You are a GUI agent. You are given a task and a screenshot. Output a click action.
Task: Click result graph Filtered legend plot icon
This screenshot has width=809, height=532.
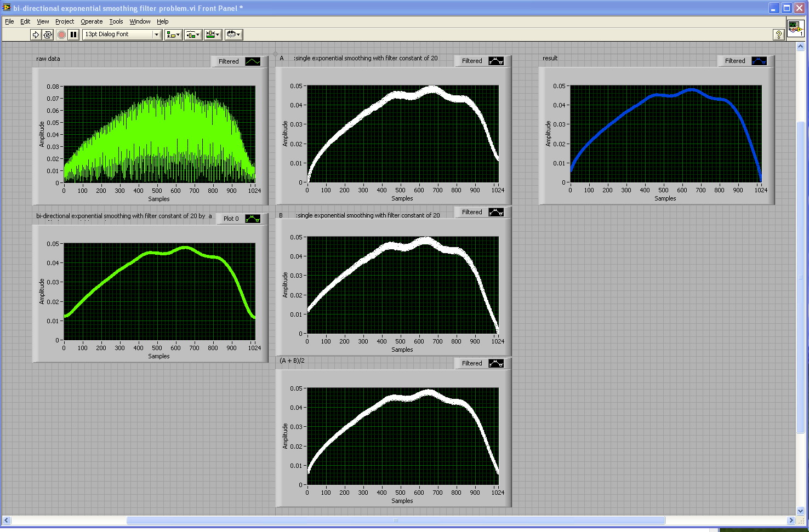759,61
